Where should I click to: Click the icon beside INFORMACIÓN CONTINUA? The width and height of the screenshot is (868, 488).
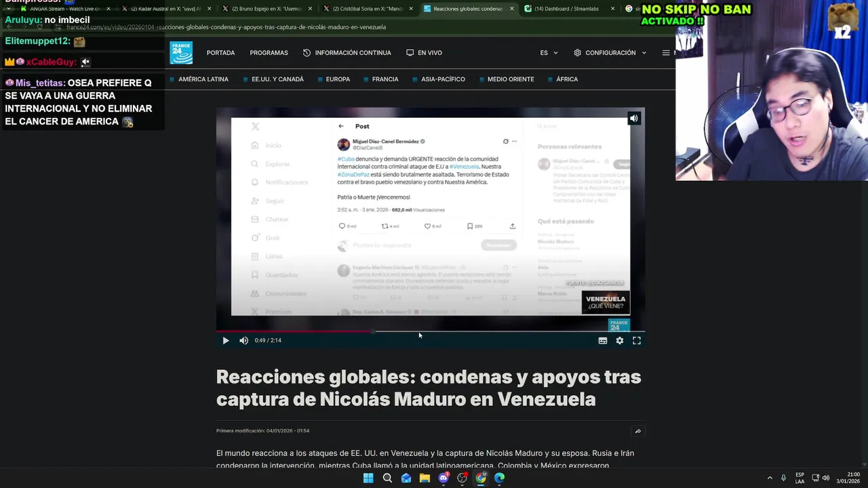(307, 53)
